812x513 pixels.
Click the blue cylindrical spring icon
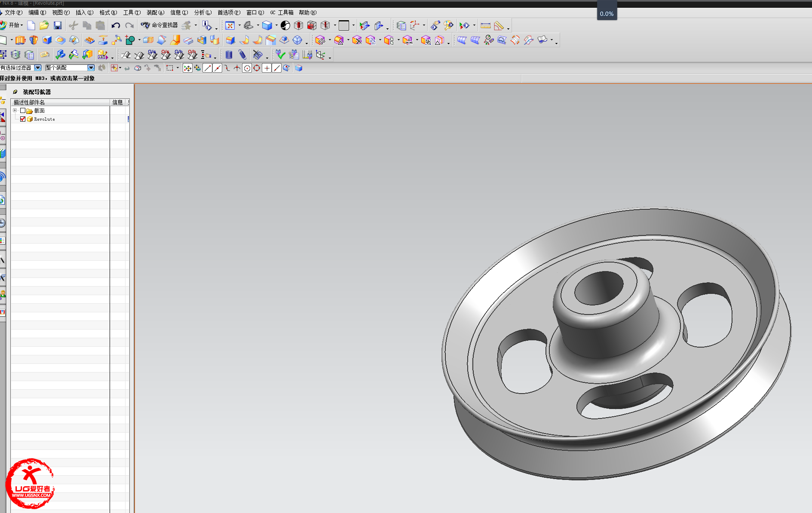pyautogui.click(x=229, y=55)
